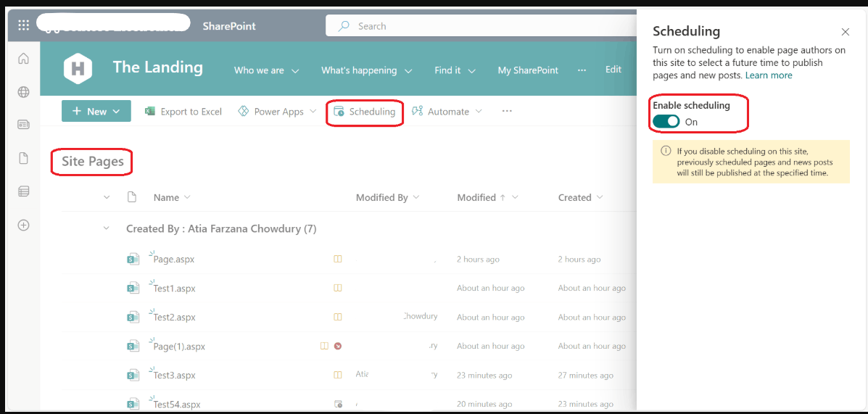The image size is (868, 414).
Task: Click the scheduled status icon on Test54.aspx row
Action: tap(338, 403)
